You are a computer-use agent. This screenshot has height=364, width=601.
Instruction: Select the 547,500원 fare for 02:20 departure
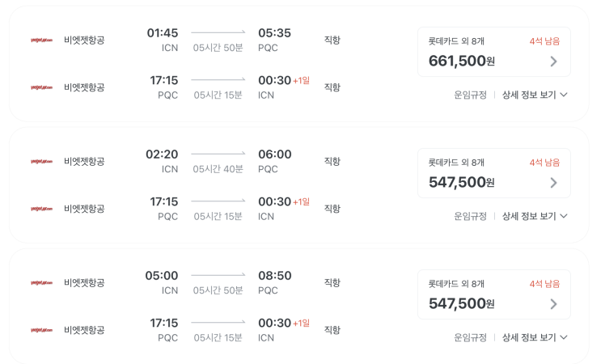point(493,173)
